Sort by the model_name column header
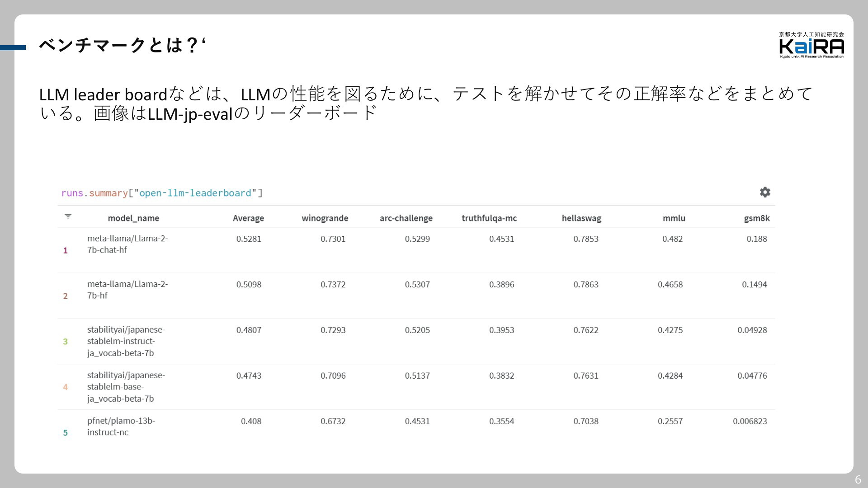The height and width of the screenshot is (488, 868). click(x=133, y=218)
